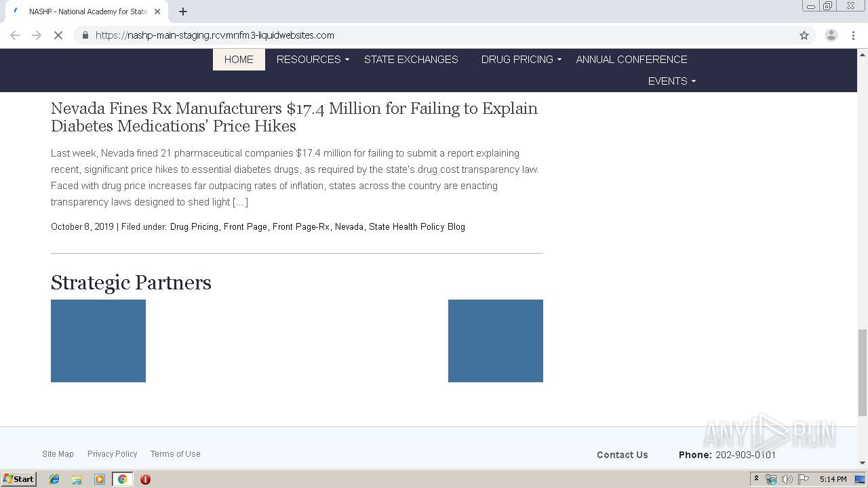
Task: Click the bookmark star icon
Action: (804, 35)
